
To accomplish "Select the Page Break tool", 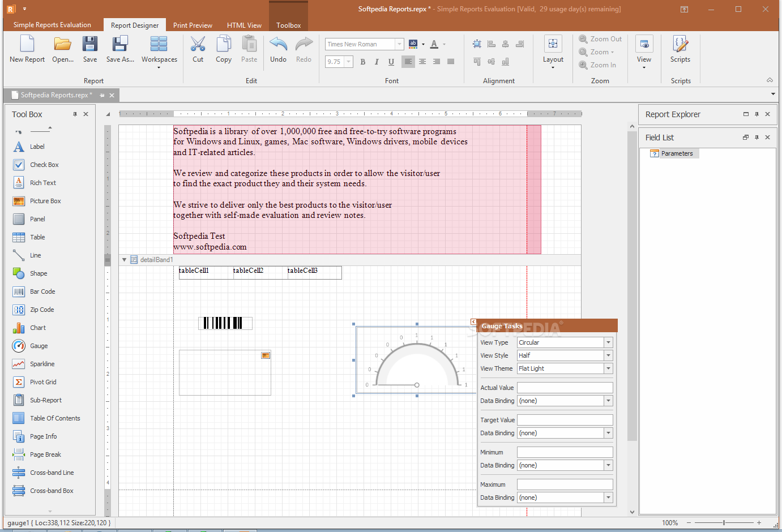I will [x=37, y=454].
